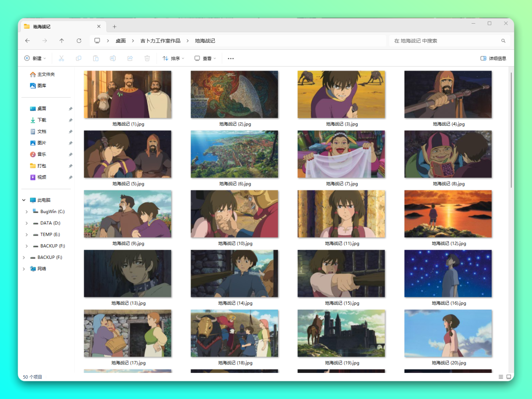Click the 50 个项目 status text
The height and width of the screenshot is (399, 532).
(33, 377)
